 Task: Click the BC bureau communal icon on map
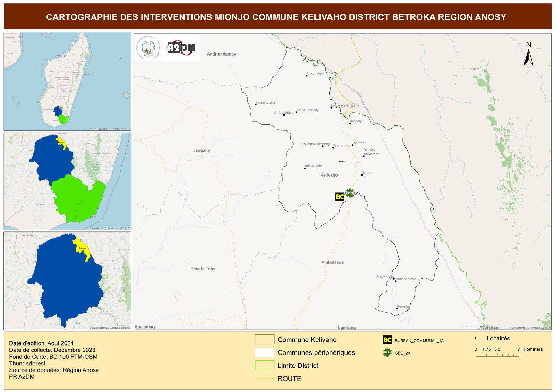point(340,197)
